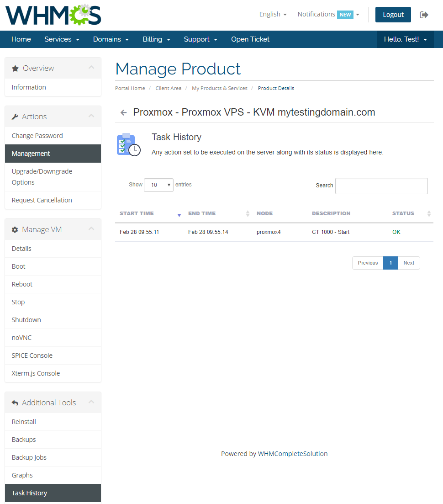
Task: Click the back arrow beside Proxmox title
Action: (x=123, y=112)
